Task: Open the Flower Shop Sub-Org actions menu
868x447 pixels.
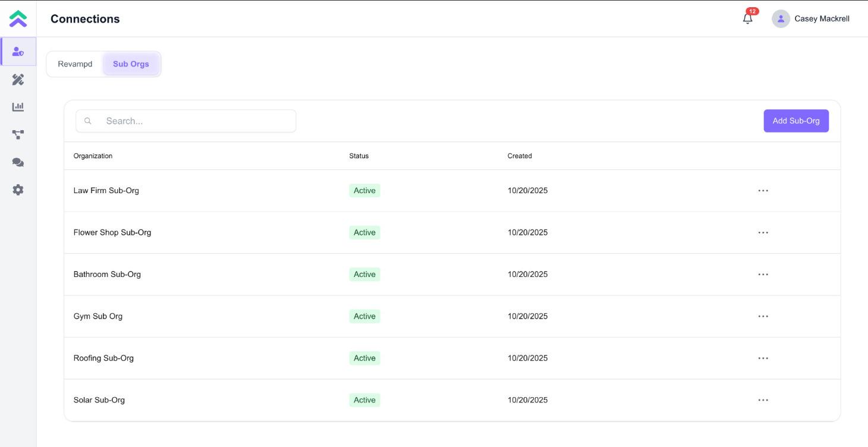Action: click(763, 232)
